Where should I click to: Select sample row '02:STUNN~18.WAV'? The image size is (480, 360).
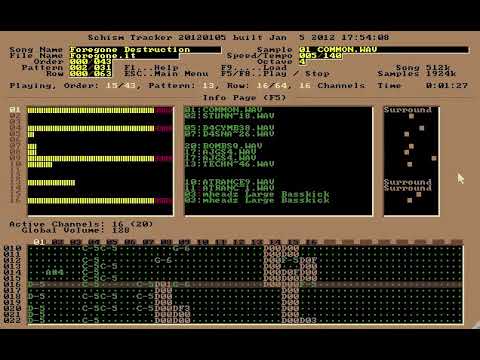point(229,116)
